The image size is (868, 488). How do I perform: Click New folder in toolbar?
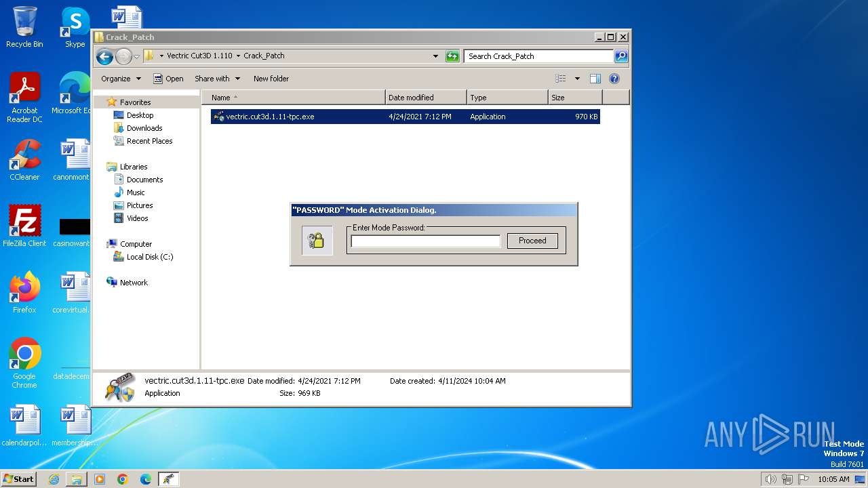coord(271,79)
